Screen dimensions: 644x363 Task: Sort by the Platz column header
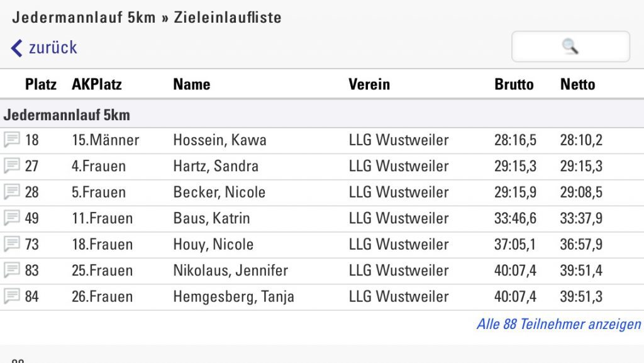pyautogui.click(x=41, y=84)
